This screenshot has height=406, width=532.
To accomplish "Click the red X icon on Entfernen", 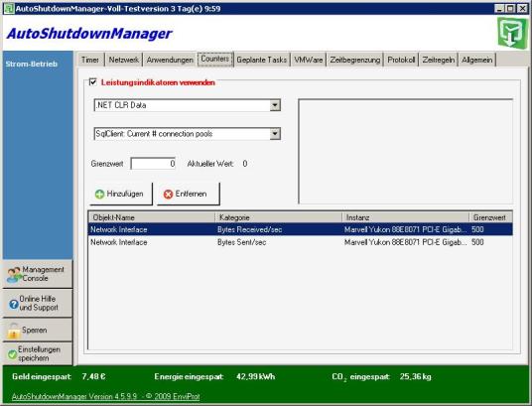I will pos(169,195).
